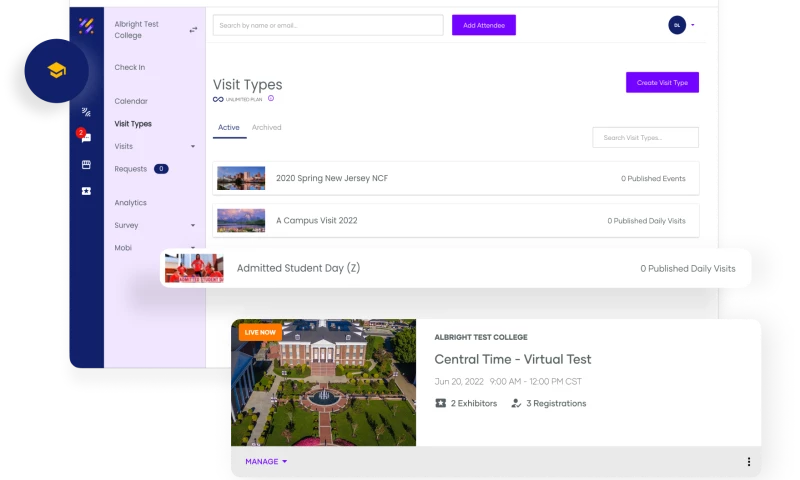This screenshot has height=480, width=800.
Task: Switch to the Archived tab
Action: pos(266,128)
